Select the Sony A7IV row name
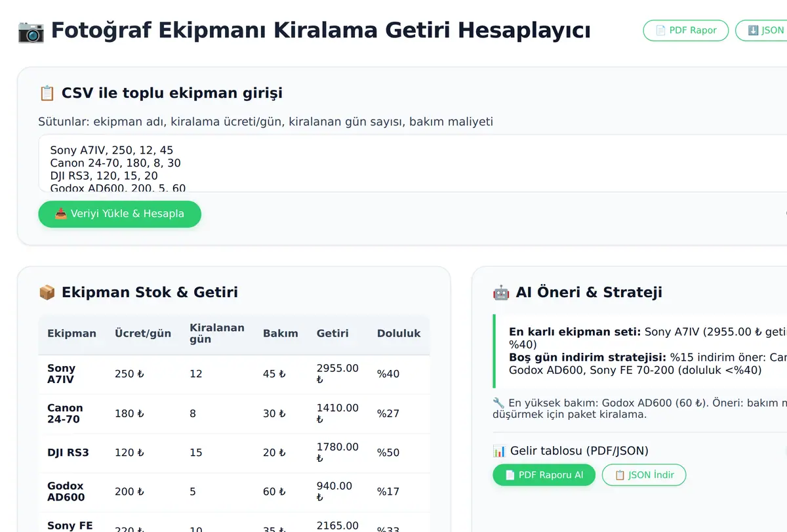The height and width of the screenshot is (532, 787). pyautogui.click(x=62, y=374)
